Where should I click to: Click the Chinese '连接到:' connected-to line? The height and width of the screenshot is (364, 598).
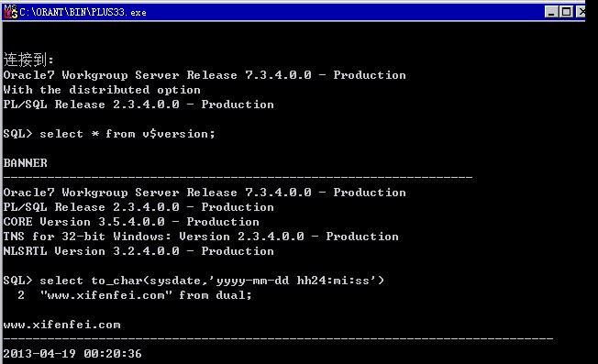28,60
